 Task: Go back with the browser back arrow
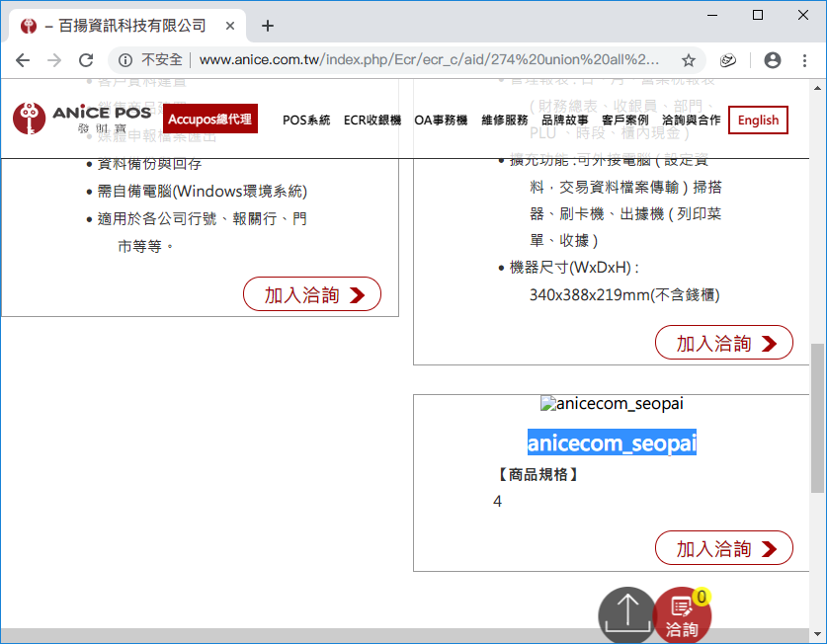[x=23, y=60]
